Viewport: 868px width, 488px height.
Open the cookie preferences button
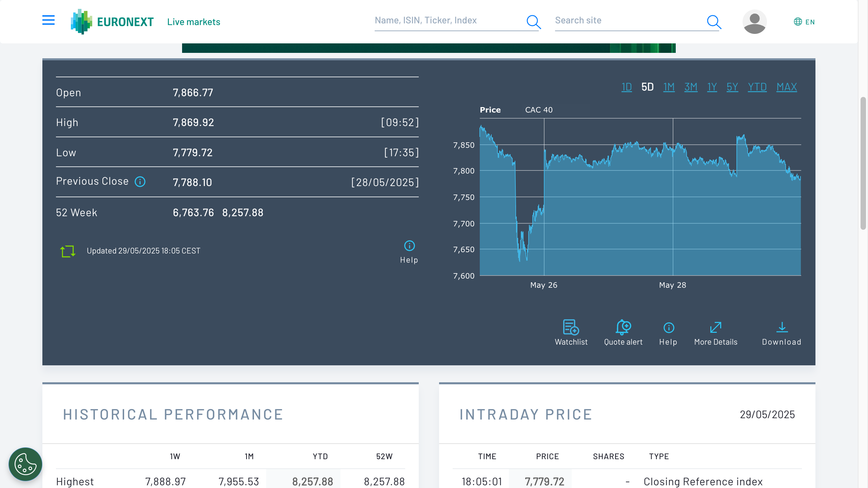coord(25,464)
